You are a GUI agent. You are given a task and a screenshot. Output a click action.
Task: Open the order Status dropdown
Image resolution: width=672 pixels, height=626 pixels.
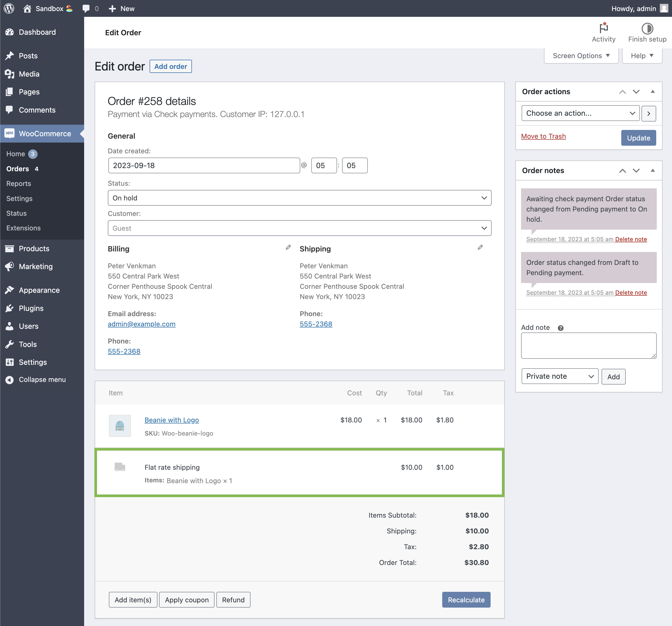tap(299, 198)
